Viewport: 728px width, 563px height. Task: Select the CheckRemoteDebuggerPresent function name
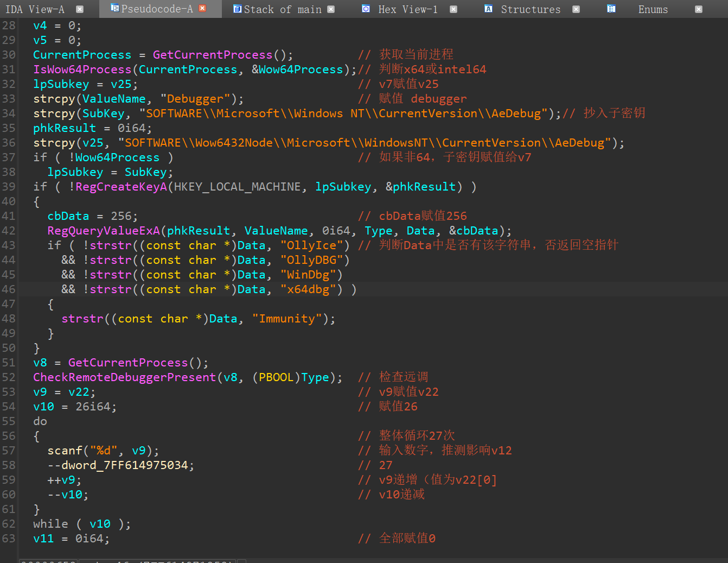(x=124, y=377)
